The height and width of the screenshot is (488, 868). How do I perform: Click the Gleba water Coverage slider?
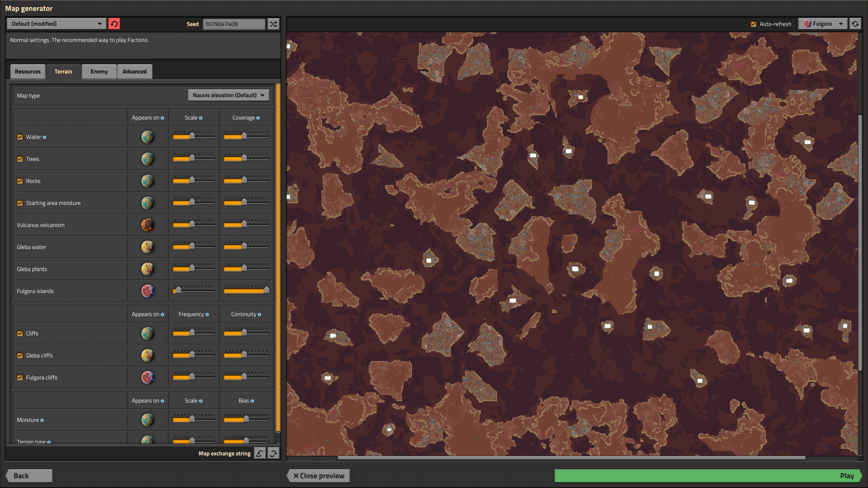[246, 246]
